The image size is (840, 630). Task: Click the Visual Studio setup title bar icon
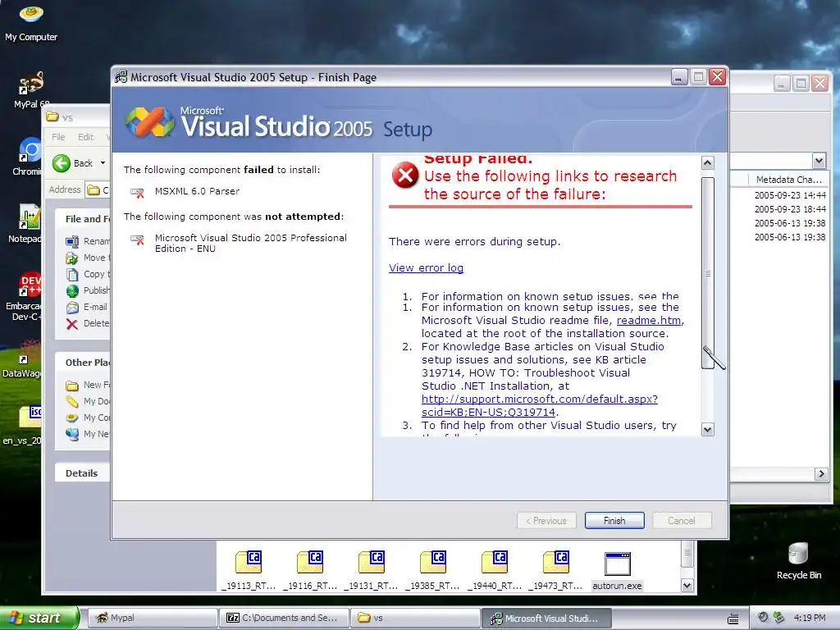[x=121, y=77]
